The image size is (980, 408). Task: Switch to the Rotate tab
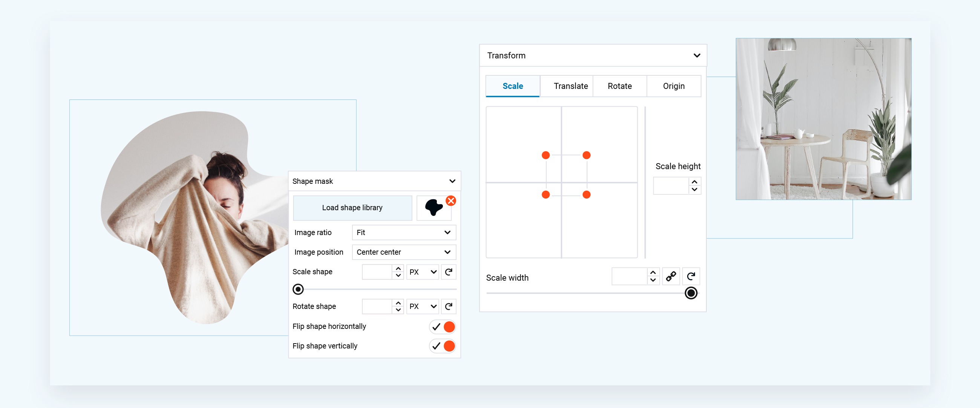tap(619, 86)
